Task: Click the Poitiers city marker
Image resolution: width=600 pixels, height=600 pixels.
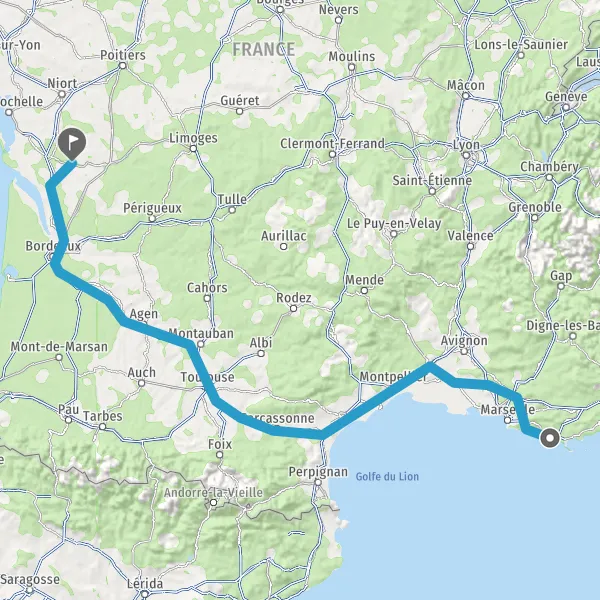Action: [x=123, y=66]
